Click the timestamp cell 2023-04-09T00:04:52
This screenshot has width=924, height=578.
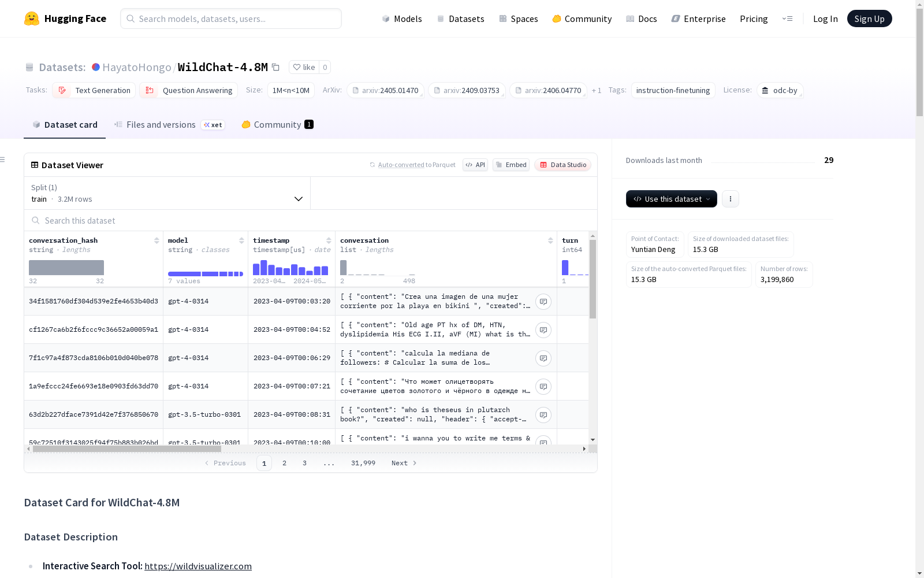point(292,329)
